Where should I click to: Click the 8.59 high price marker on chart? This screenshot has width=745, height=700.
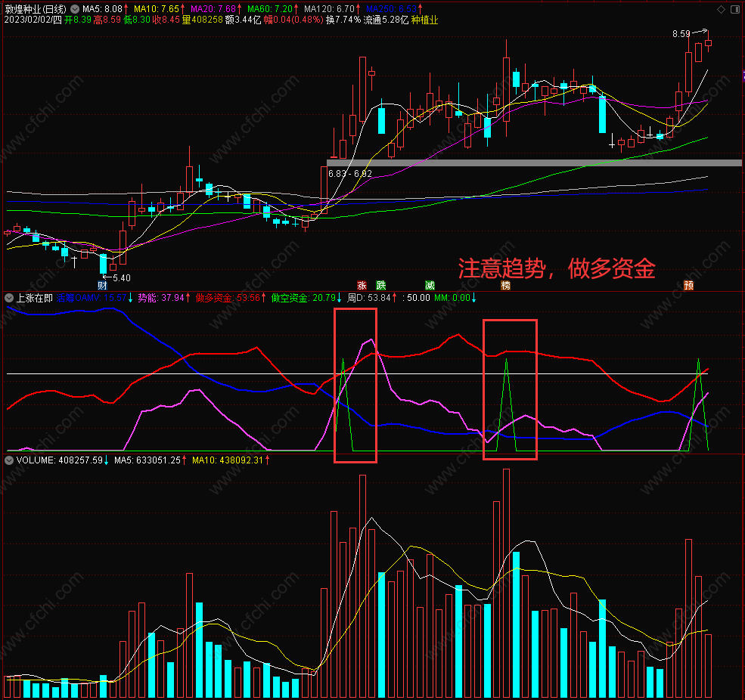click(x=681, y=34)
